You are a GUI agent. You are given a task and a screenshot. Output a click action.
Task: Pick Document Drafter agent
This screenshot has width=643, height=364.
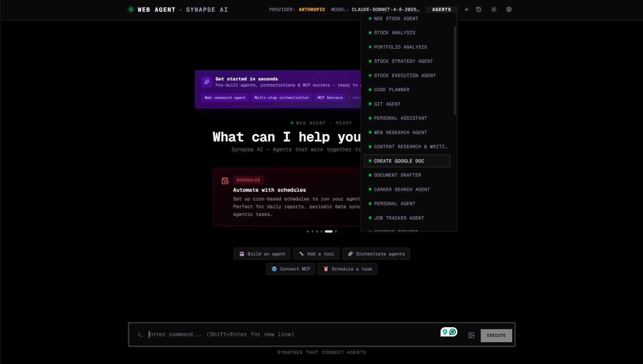[407, 175]
